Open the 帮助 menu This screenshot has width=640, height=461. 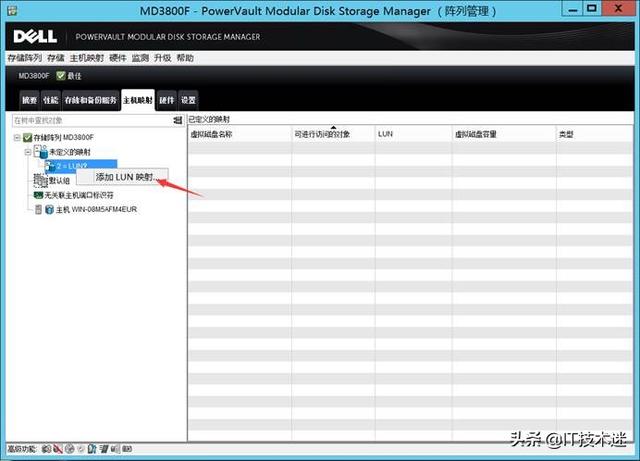[185, 58]
